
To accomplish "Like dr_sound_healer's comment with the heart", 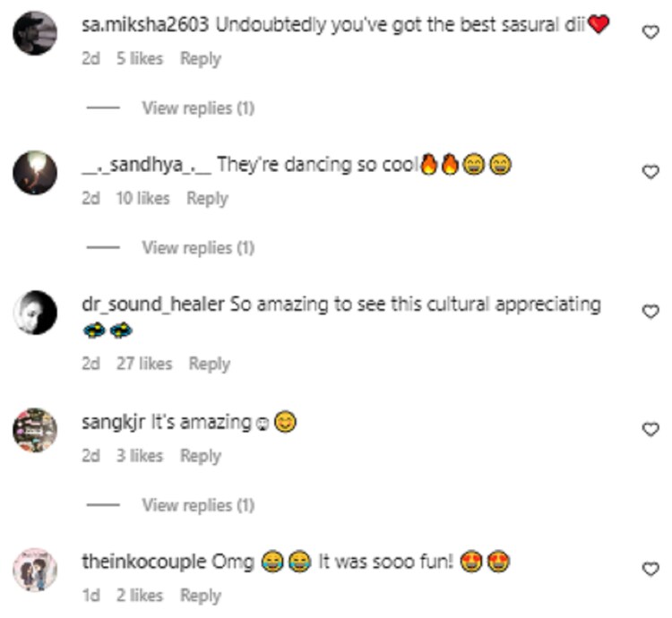I will point(651,312).
